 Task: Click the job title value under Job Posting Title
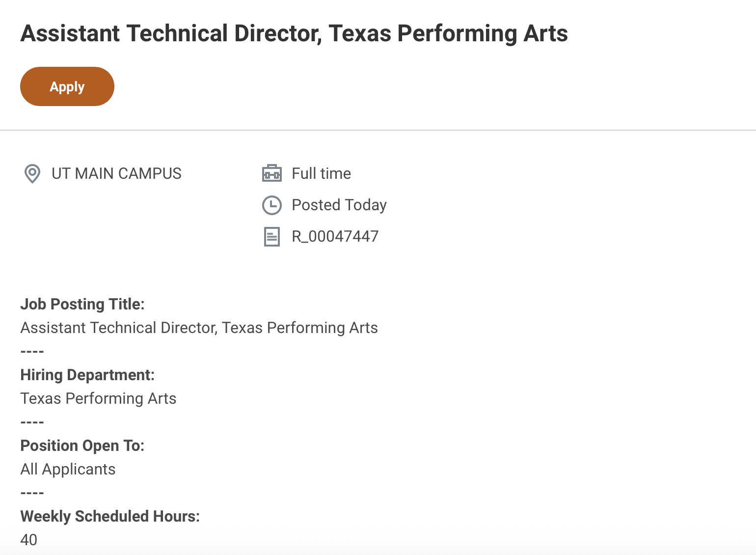pyautogui.click(x=199, y=328)
